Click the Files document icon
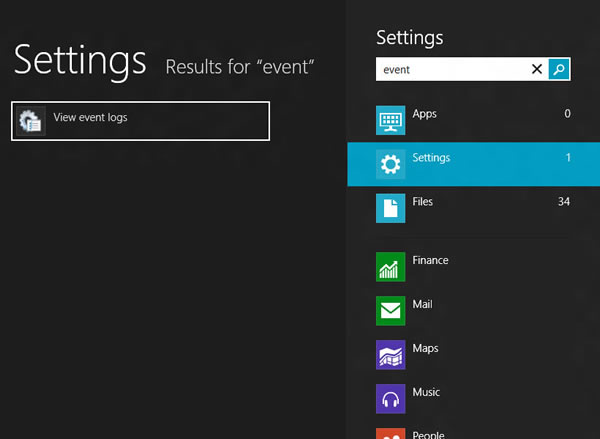 tap(390, 208)
